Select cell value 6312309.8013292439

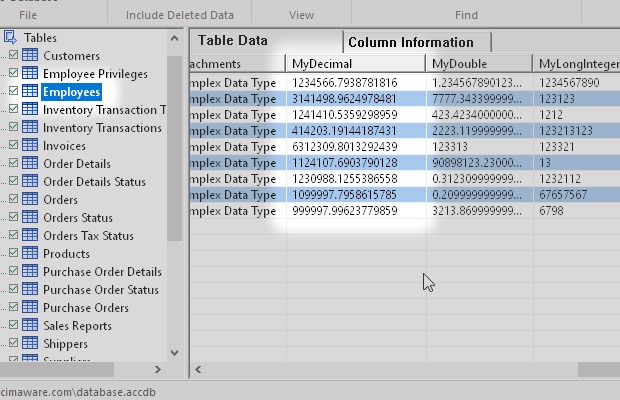(344, 147)
